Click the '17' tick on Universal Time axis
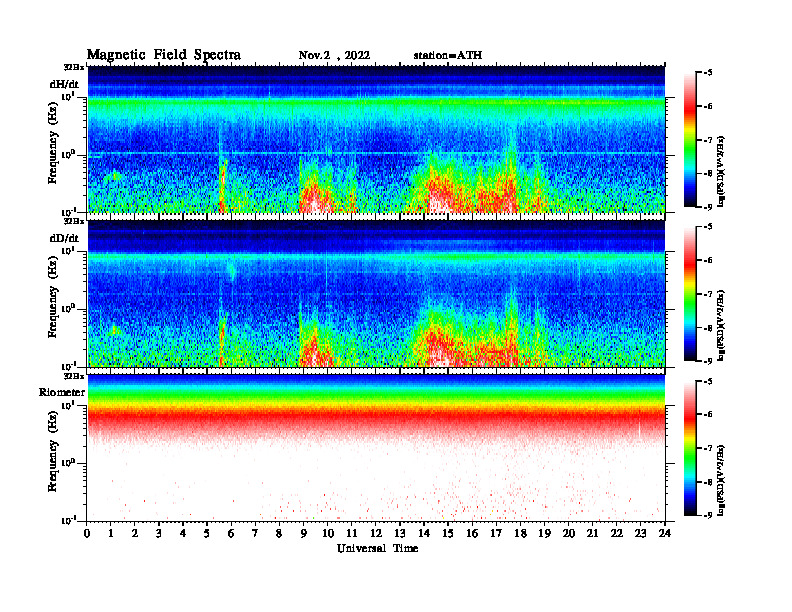The height and width of the screenshot is (612, 792). [x=496, y=534]
